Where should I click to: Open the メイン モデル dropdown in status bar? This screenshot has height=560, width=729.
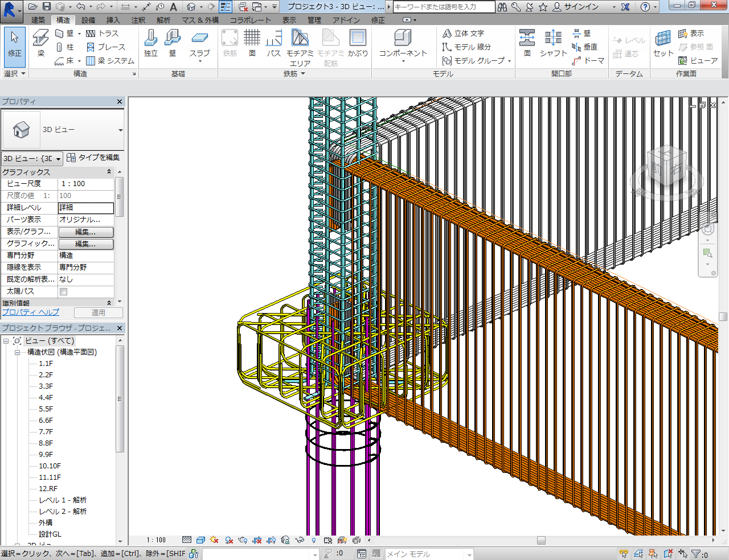(469, 554)
